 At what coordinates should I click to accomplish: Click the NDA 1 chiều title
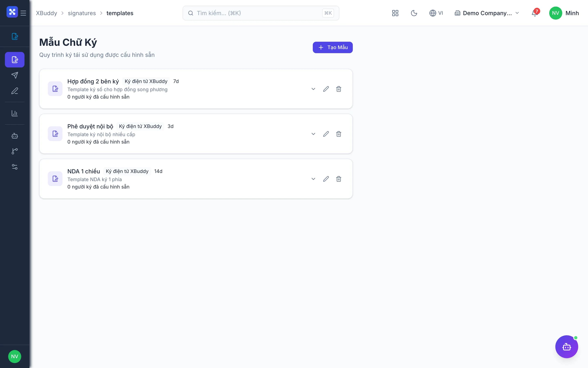pos(84,171)
